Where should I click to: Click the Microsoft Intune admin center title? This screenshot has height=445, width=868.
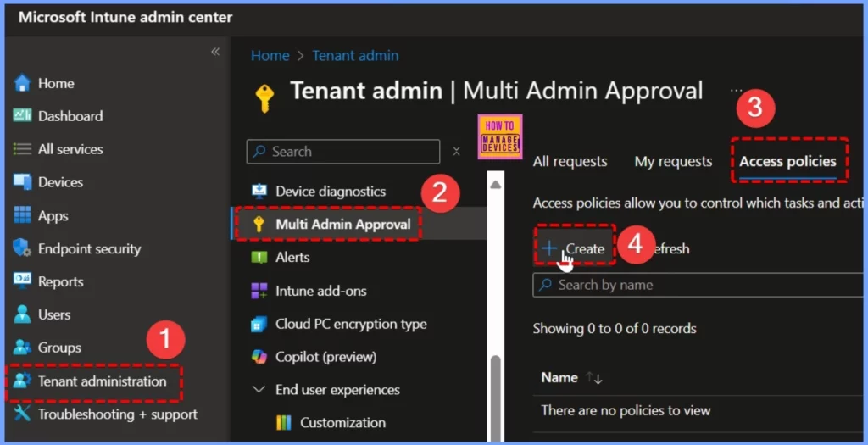(125, 17)
